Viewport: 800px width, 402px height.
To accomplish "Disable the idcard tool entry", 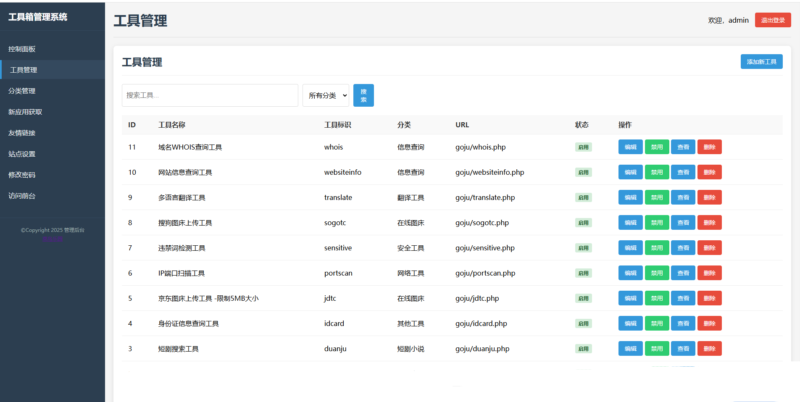I will [x=657, y=323].
